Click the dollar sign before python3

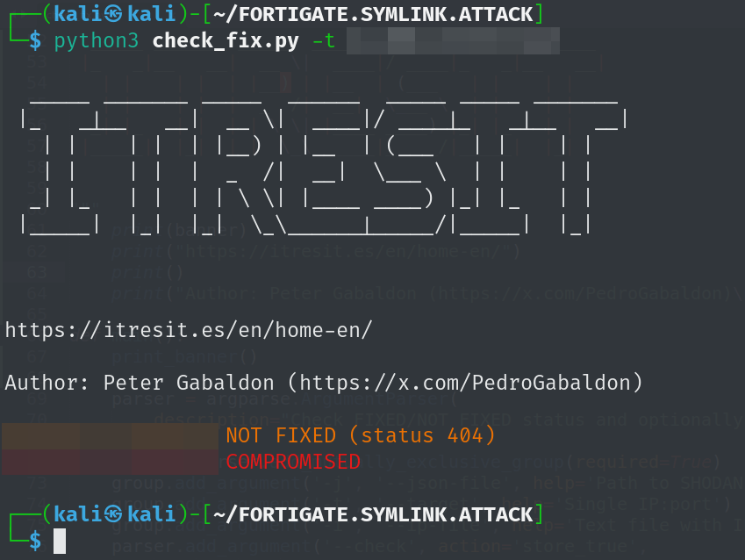[35, 41]
